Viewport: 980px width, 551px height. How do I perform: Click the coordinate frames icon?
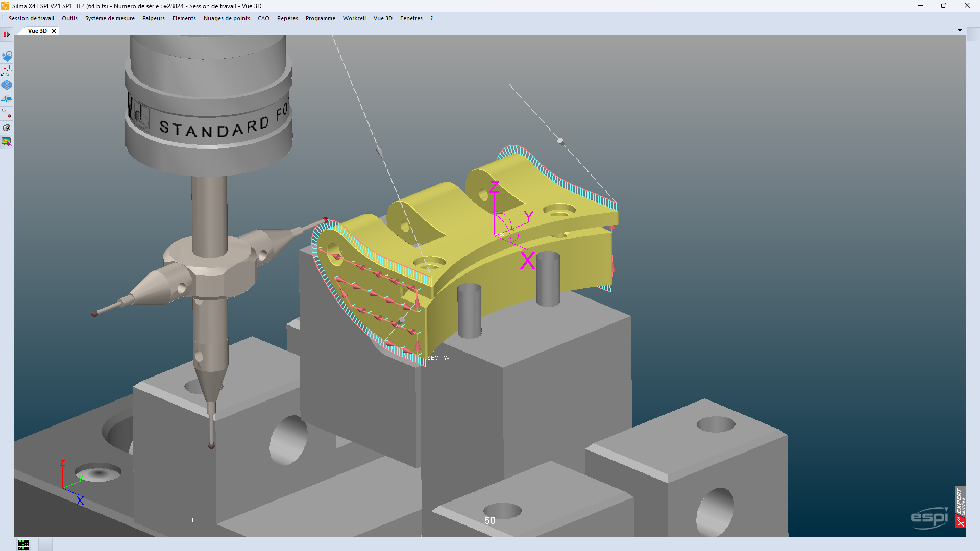pyautogui.click(x=7, y=70)
